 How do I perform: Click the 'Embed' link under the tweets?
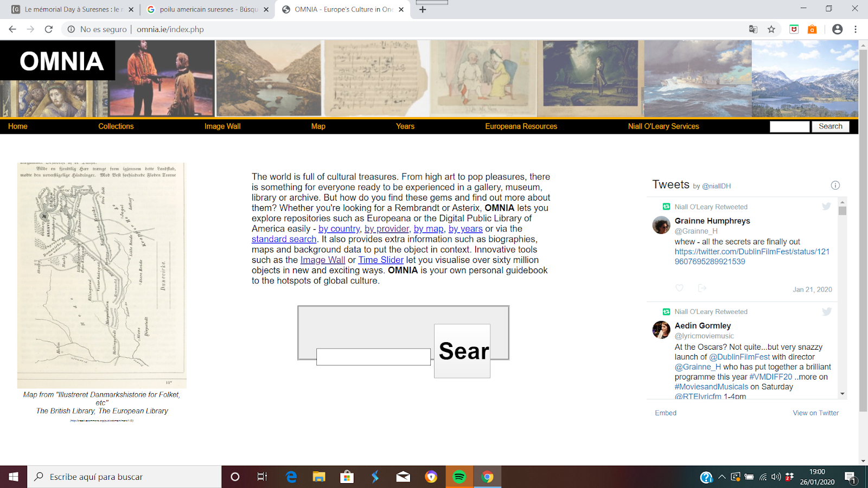(666, 413)
